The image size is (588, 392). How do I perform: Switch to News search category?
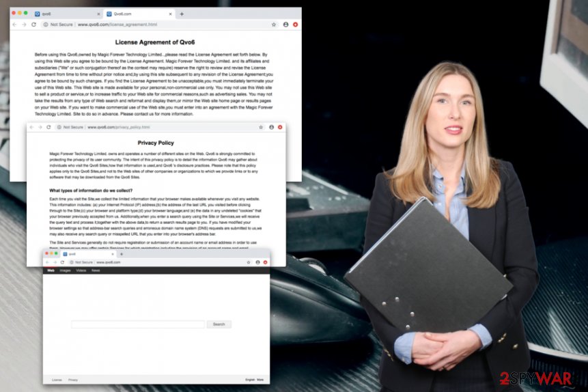coord(96,270)
